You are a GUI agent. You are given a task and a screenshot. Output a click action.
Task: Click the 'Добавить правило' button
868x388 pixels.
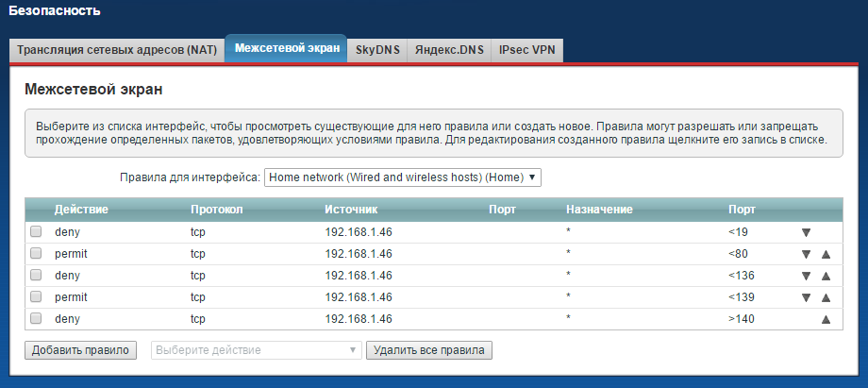pos(80,350)
